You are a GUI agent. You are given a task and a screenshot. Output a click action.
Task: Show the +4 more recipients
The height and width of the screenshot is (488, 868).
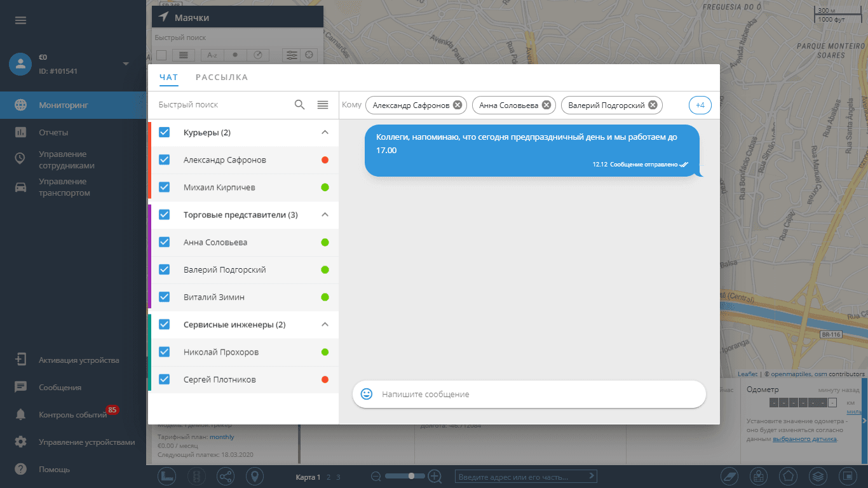pyautogui.click(x=700, y=105)
